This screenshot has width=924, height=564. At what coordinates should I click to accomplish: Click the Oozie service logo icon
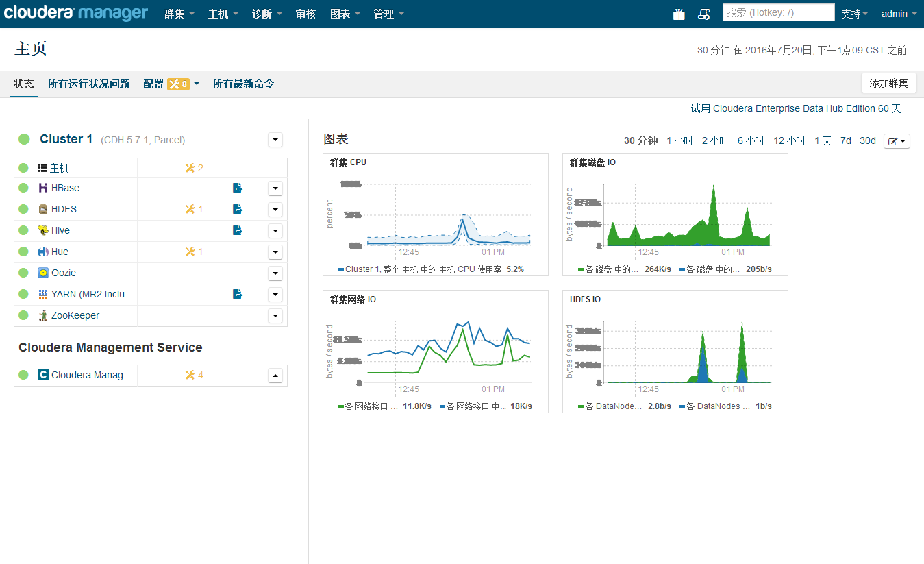(x=43, y=273)
